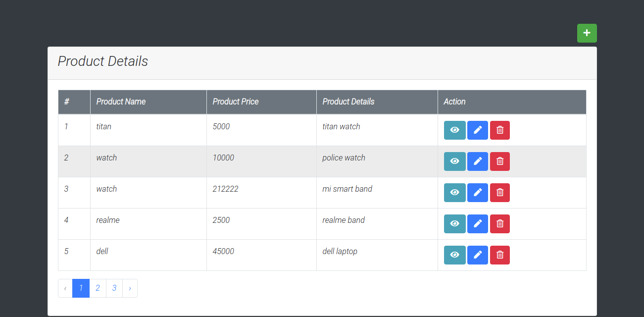
Task: Select the price cell '45000'
Action: coord(261,255)
